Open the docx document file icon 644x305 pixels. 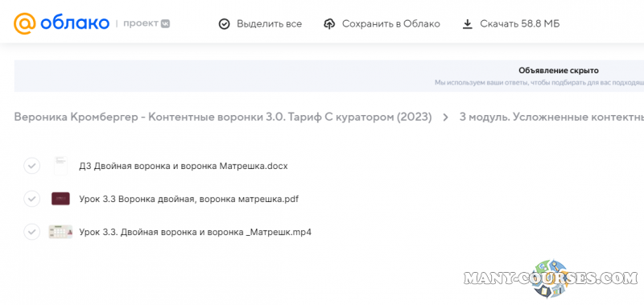pos(60,166)
